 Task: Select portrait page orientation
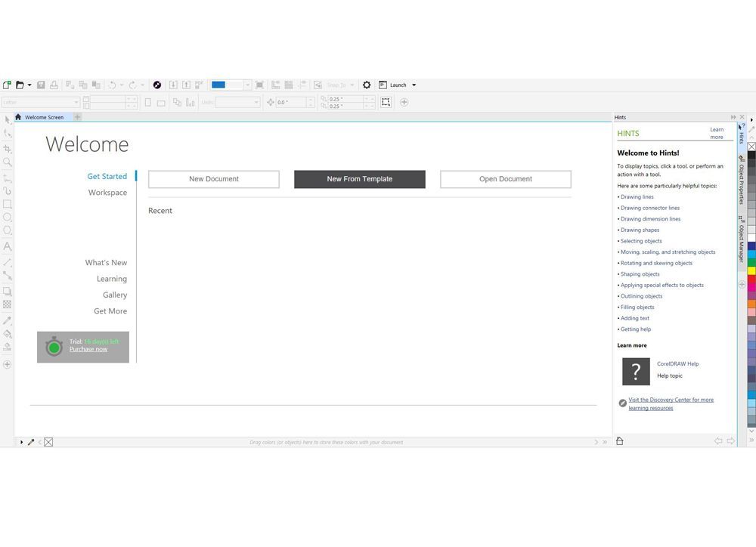[x=148, y=102]
